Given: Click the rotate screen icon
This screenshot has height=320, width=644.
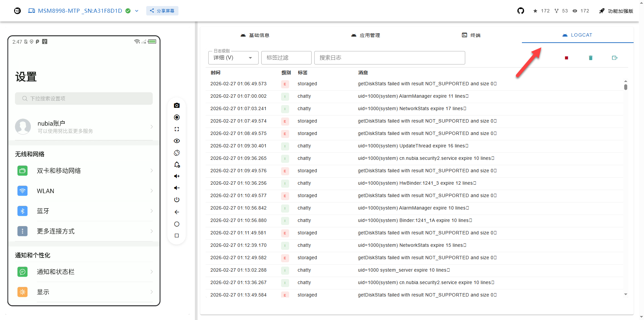Looking at the screenshot, I should tap(177, 153).
